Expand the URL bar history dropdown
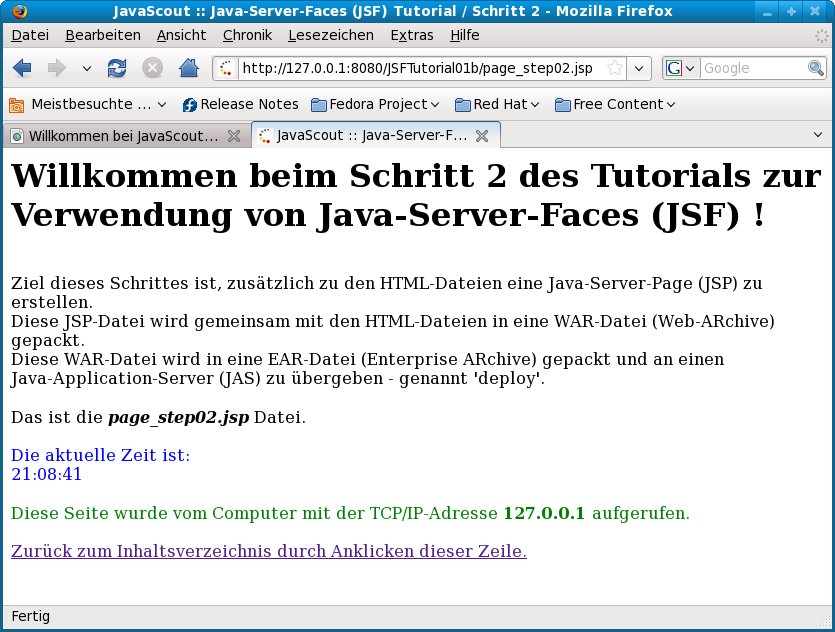The height and width of the screenshot is (632, 835). point(640,68)
